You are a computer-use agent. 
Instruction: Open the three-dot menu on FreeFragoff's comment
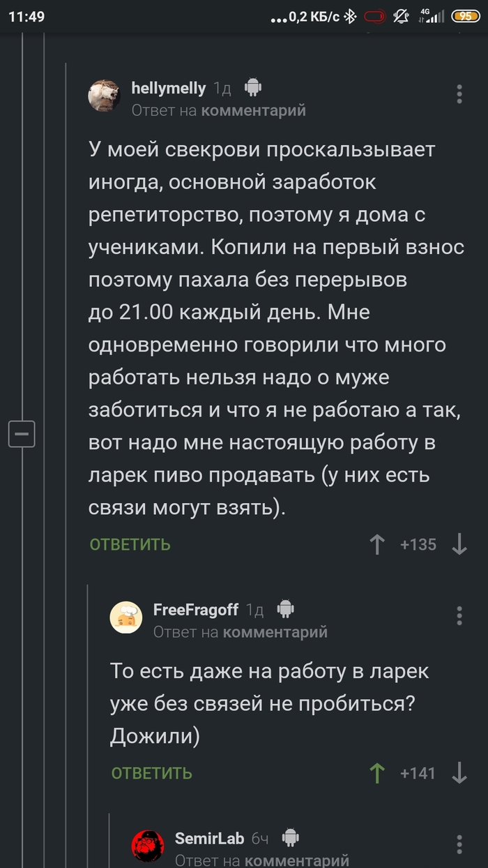click(x=459, y=615)
